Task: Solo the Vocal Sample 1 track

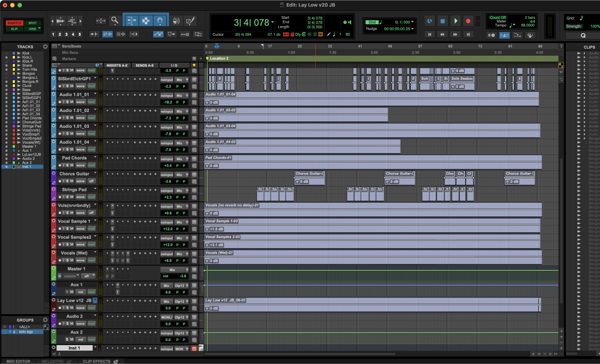Action: (x=67, y=228)
